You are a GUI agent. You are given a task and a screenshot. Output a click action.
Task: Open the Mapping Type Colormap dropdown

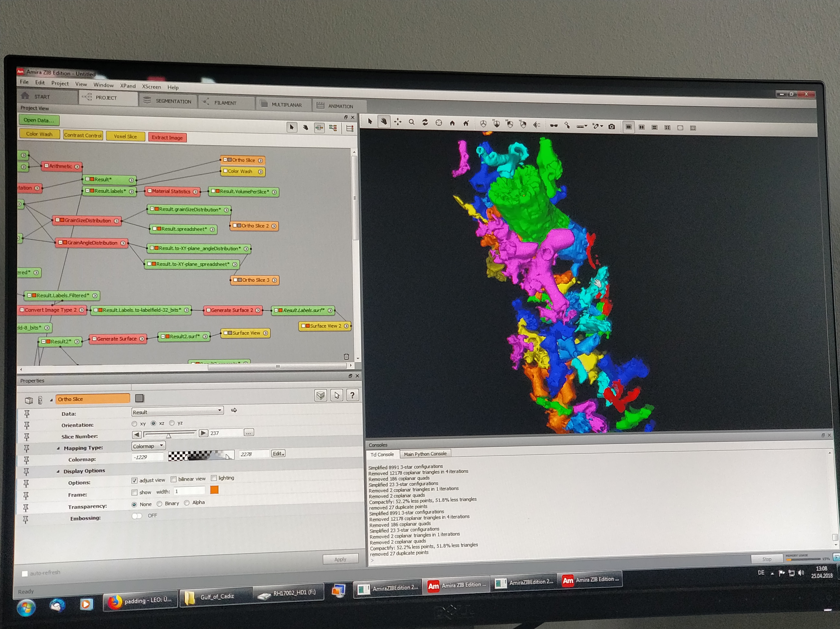[x=148, y=446]
